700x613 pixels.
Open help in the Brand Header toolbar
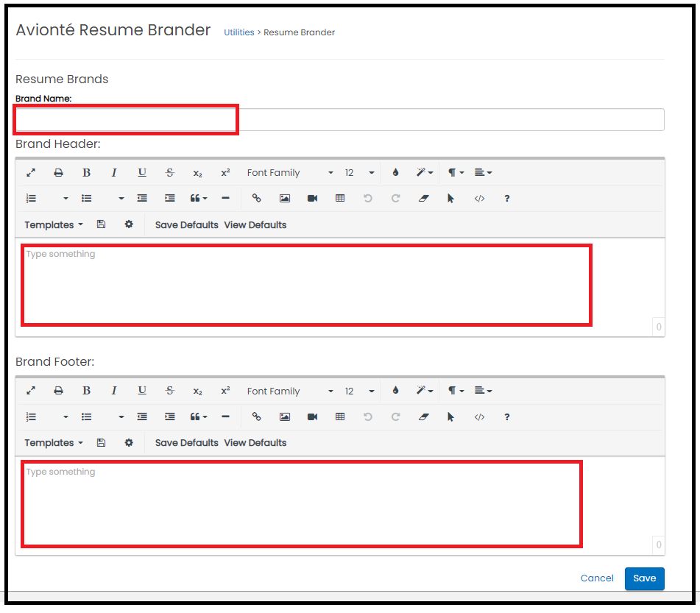click(x=506, y=199)
